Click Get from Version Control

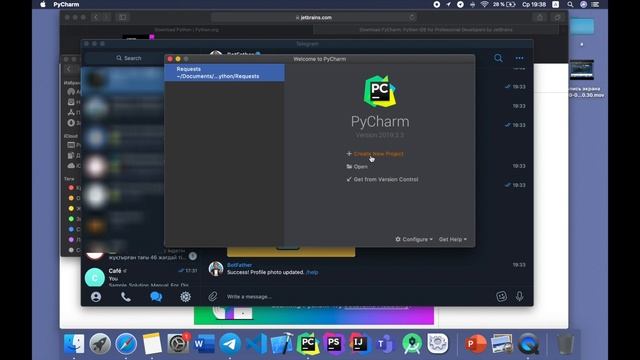point(386,179)
